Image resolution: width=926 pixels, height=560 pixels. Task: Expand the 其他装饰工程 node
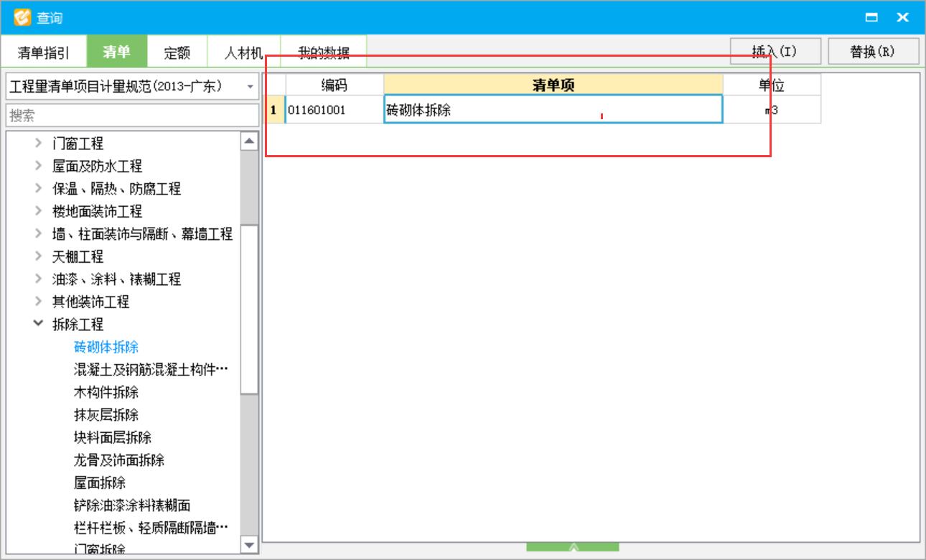(38, 302)
